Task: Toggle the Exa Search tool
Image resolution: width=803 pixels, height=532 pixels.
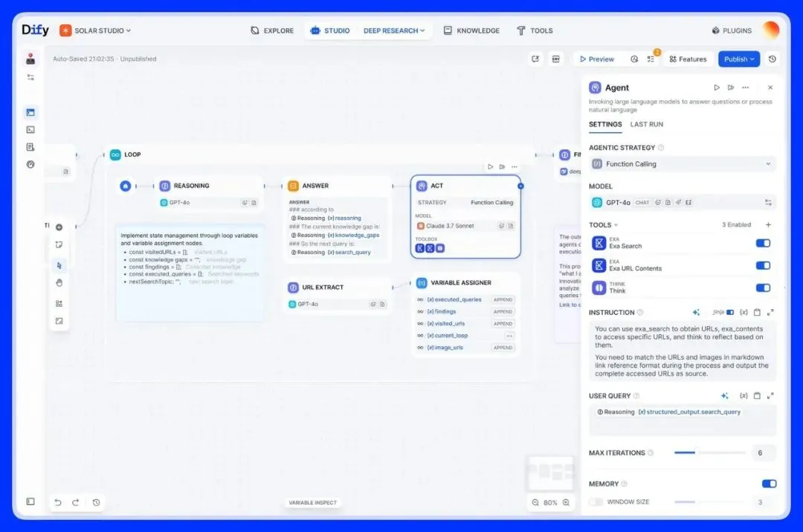Action: pos(763,244)
